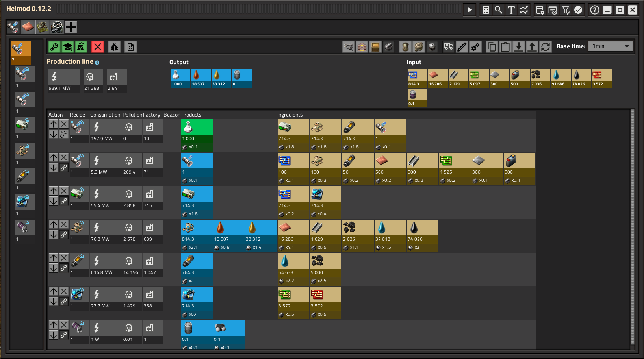Screen dimensions: 644x359
Task: Open the calculator tool
Action: click(486, 10)
